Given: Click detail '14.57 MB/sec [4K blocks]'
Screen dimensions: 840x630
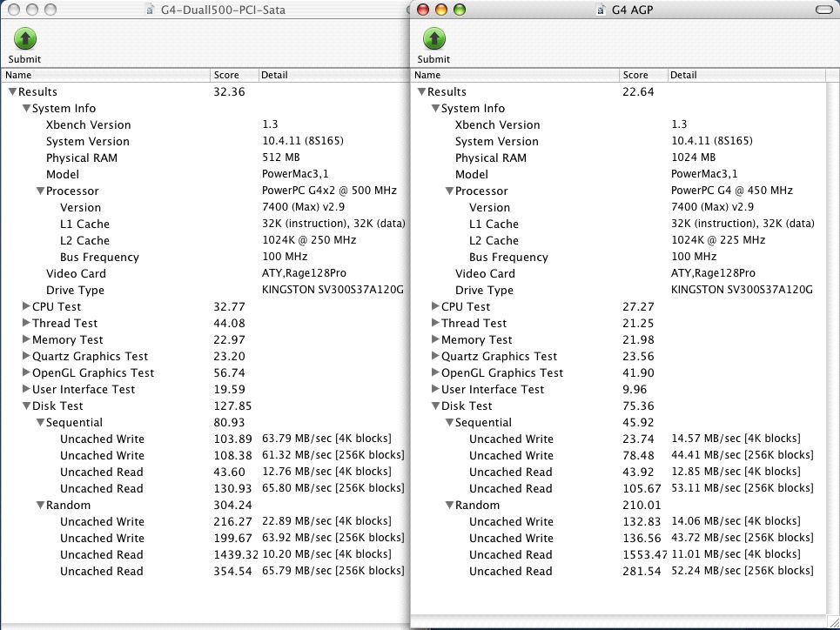Looking at the screenshot, I should (736, 439).
